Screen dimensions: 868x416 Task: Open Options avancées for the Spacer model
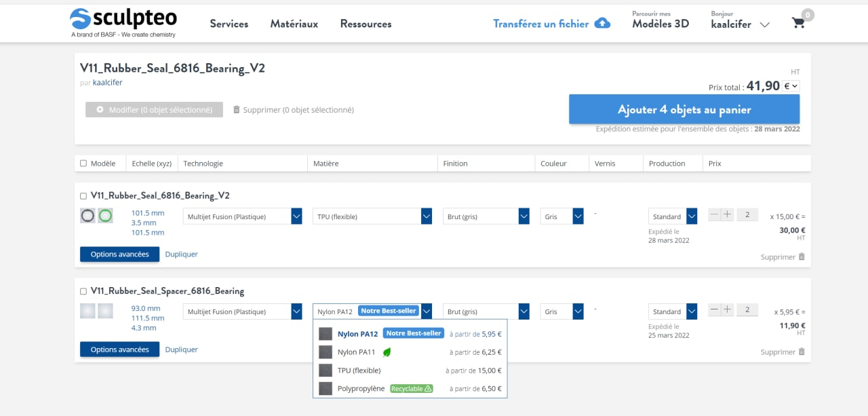click(x=119, y=349)
